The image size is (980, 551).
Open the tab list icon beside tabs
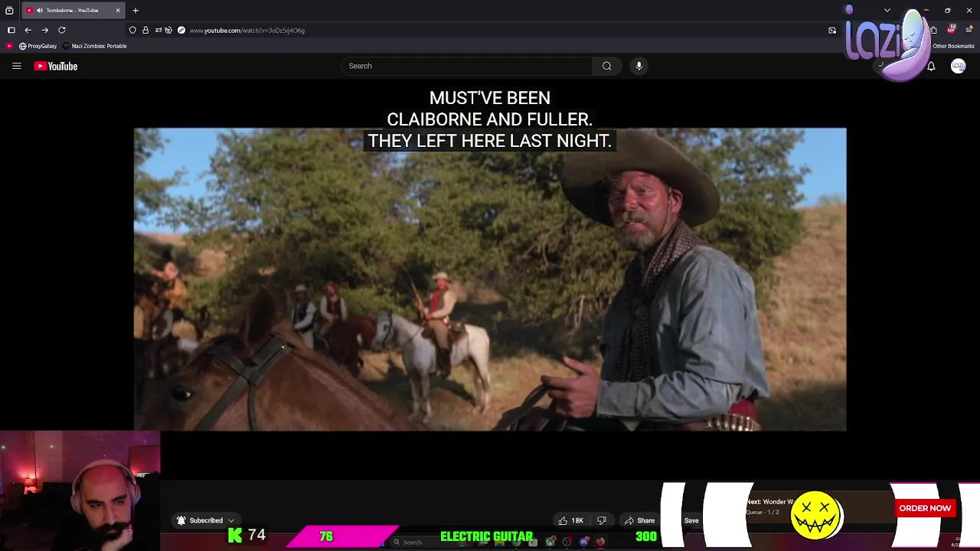click(9, 11)
